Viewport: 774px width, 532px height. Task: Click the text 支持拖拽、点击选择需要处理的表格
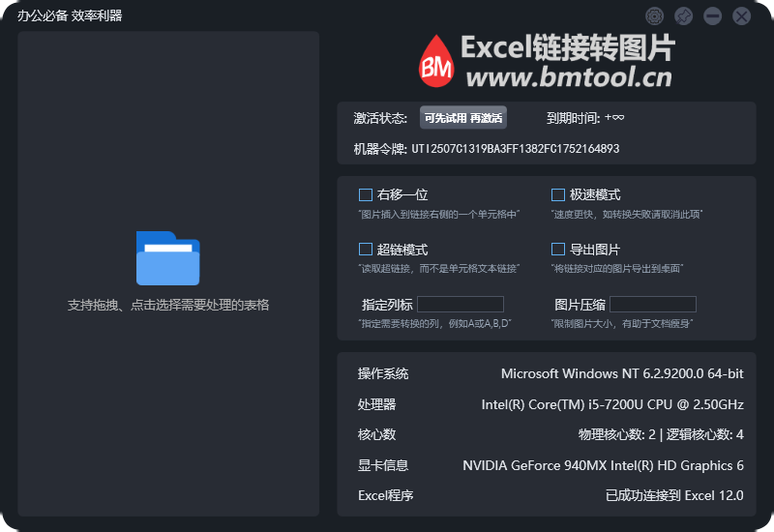(x=168, y=305)
